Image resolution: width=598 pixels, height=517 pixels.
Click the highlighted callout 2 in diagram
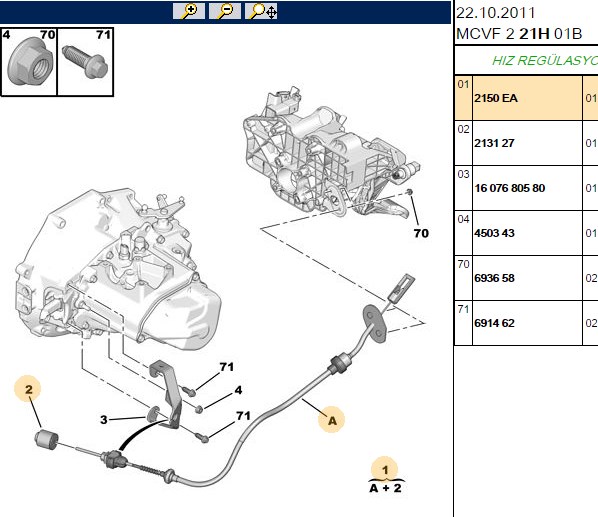27,389
